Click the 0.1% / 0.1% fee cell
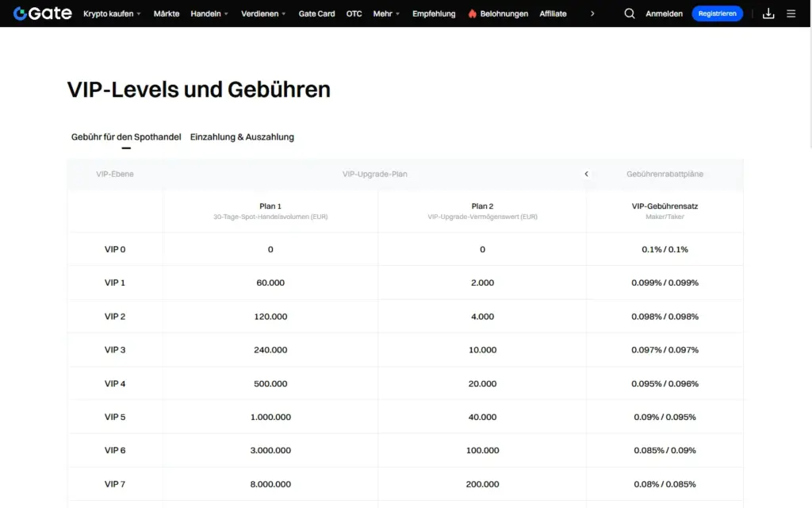Image resolution: width=812 pixels, height=508 pixels. [x=665, y=249]
